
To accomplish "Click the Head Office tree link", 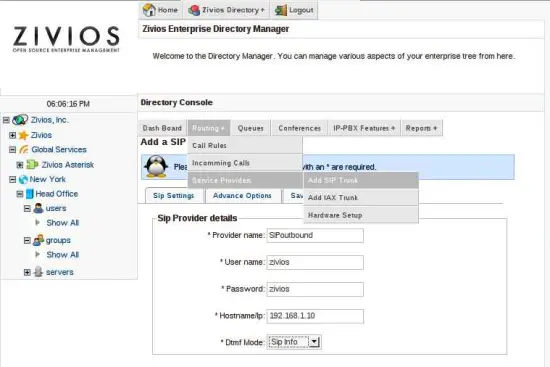I will coord(56,194).
